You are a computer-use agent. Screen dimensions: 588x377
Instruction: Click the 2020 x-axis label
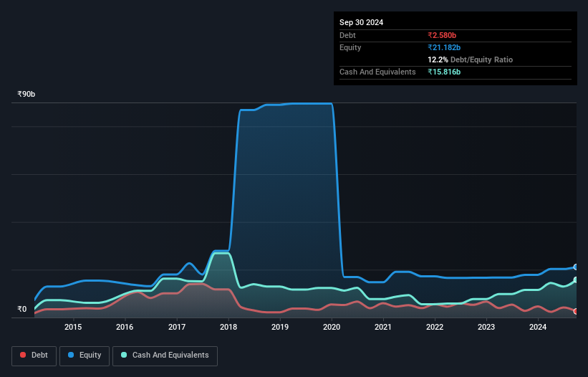coord(332,327)
